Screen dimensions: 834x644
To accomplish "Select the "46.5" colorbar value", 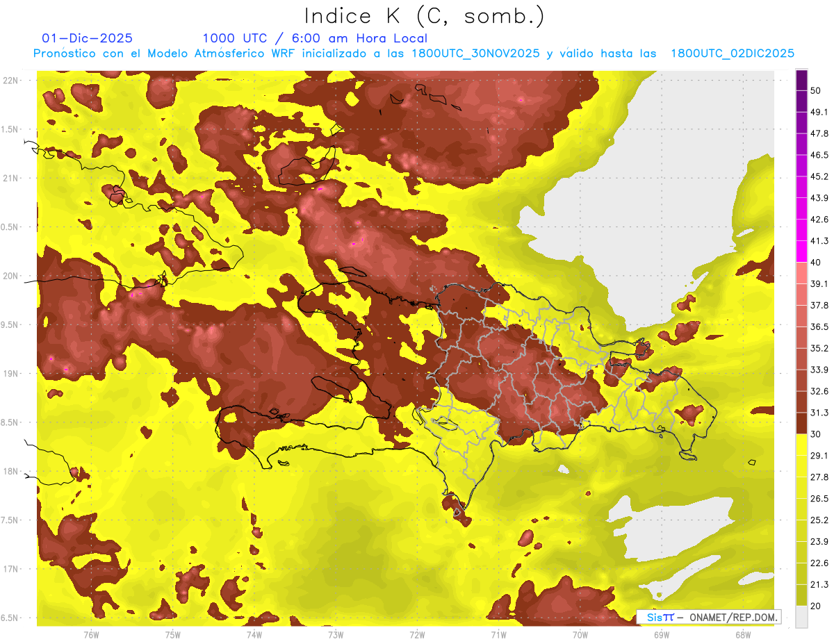I will coord(819,155).
